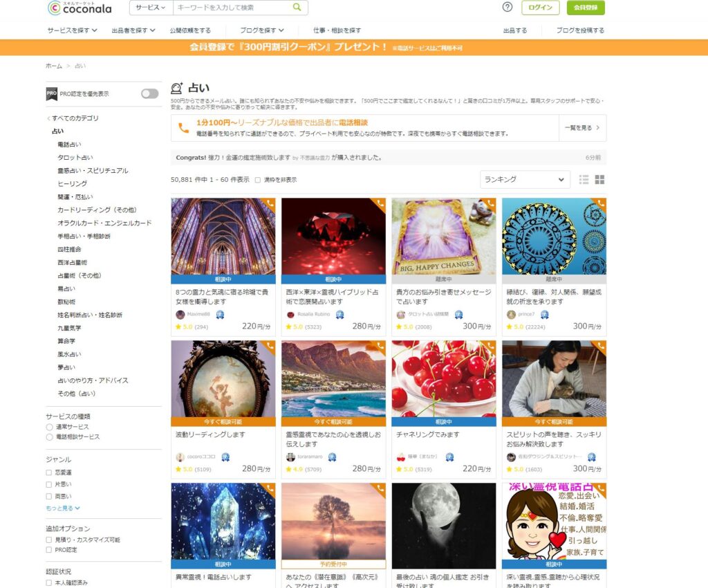Open the ランキング sort dropdown
The width and height of the screenshot is (708, 588).
(x=525, y=179)
